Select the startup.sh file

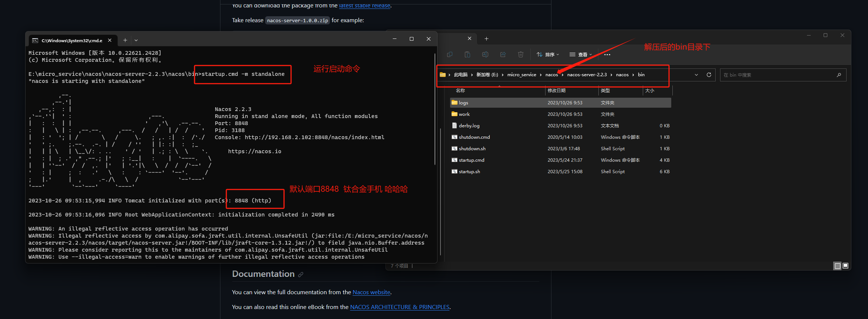tap(561, 172)
